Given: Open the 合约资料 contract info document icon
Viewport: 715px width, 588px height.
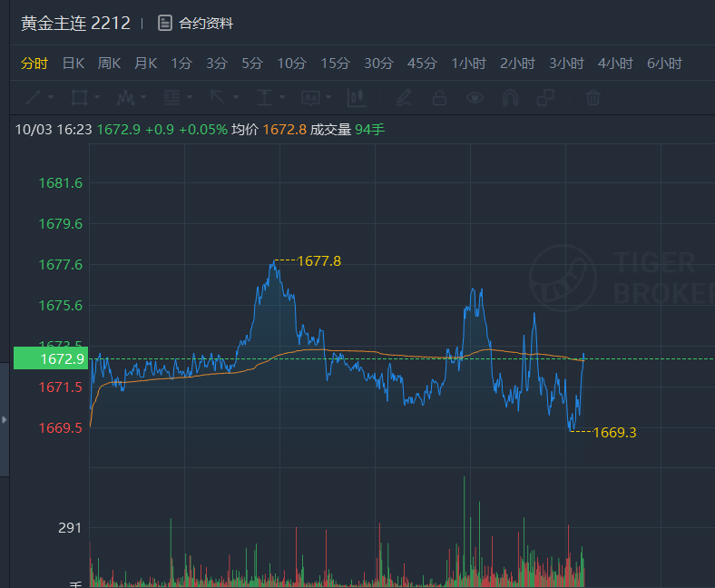Looking at the screenshot, I should coord(164,23).
